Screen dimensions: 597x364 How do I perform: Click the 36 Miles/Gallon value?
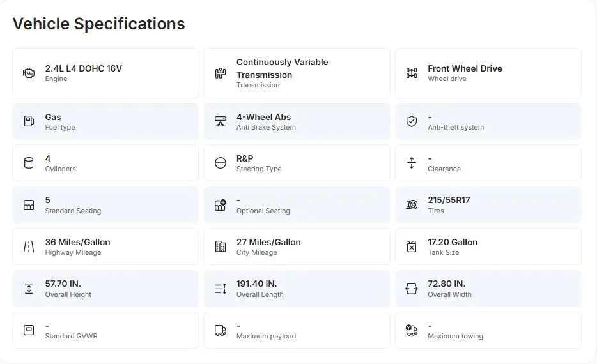(78, 242)
